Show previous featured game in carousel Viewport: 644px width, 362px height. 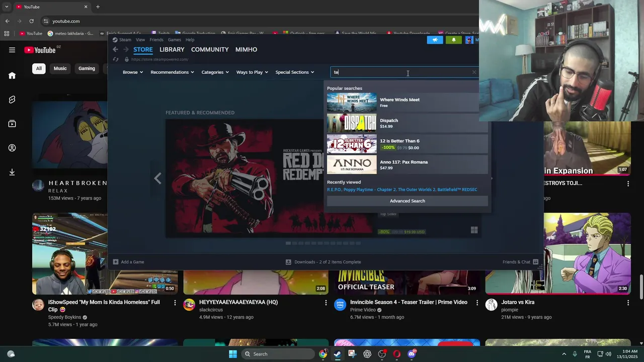click(x=157, y=178)
